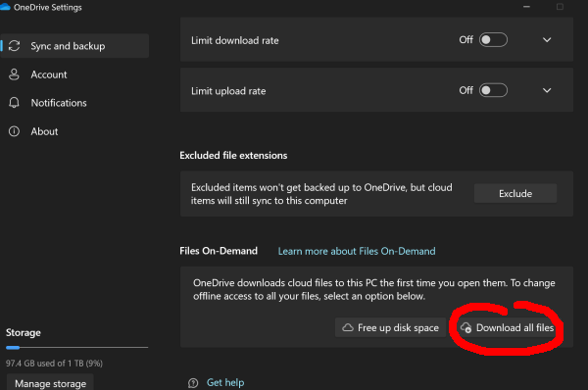Enable the Limit upload rate switch

point(493,90)
